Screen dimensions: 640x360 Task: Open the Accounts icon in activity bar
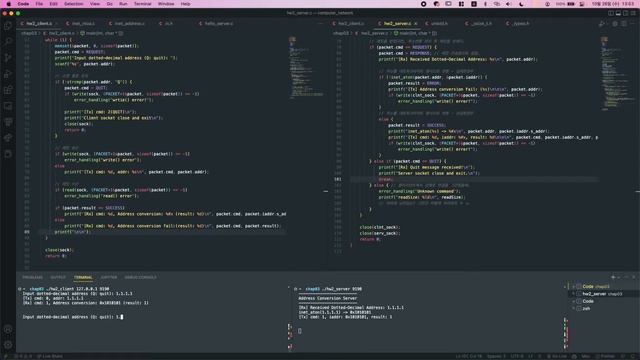[8, 329]
